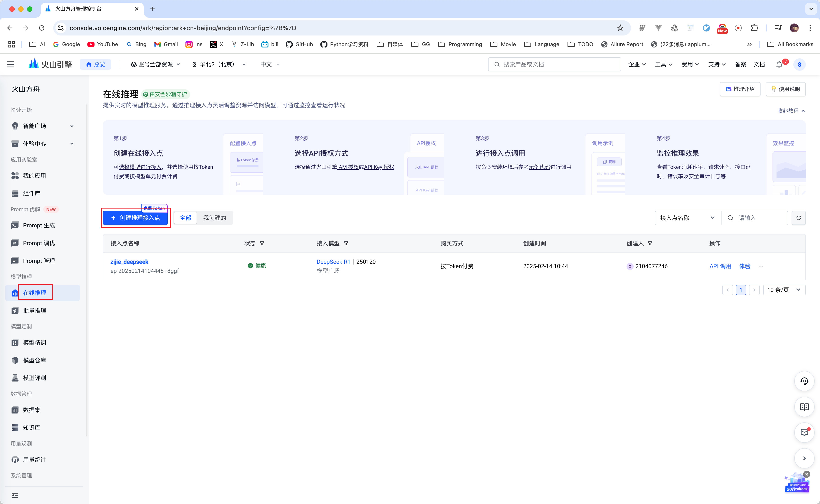Image resolution: width=820 pixels, height=504 pixels.
Task: Open the documentation book floating icon
Action: click(x=804, y=407)
